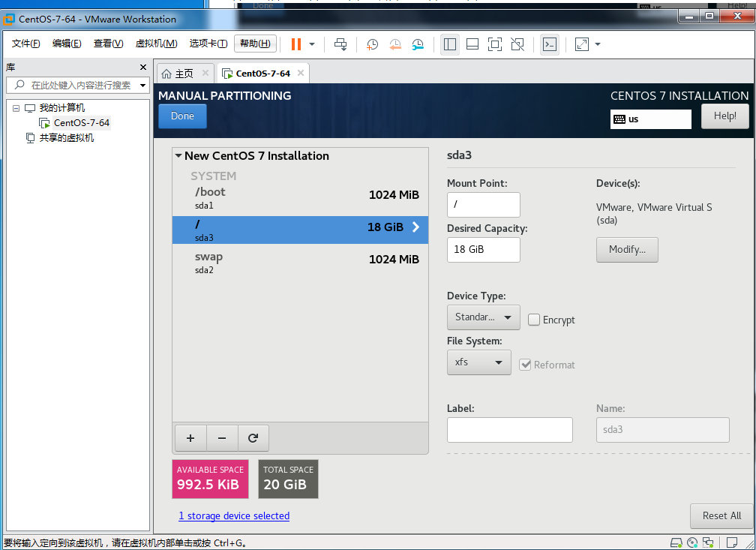The image size is (756, 550).
Task: Open the 选项卡(T) menu
Action: tap(208, 44)
